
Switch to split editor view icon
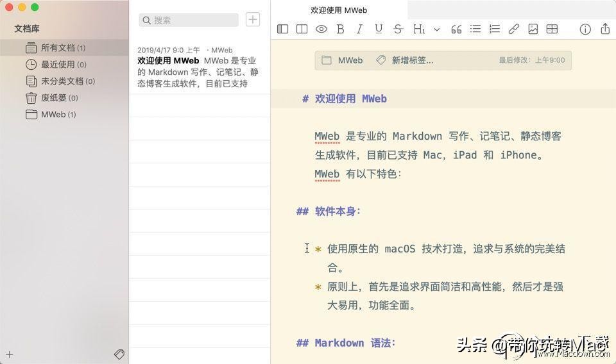pyautogui.click(x=302, y=29)
